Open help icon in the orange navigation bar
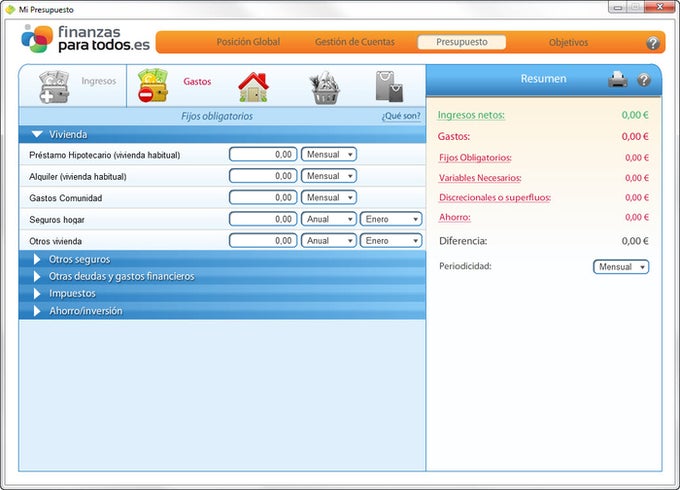Viewport: 680px width, 490px height. pyautogui.click(x=653, y=43)
